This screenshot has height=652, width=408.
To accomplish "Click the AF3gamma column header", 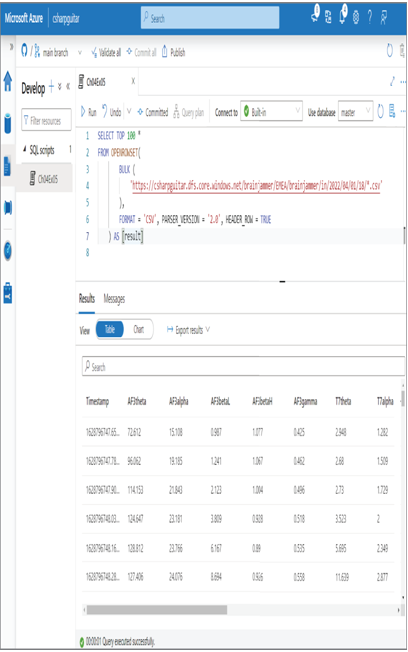I will [x=305, y=401].
